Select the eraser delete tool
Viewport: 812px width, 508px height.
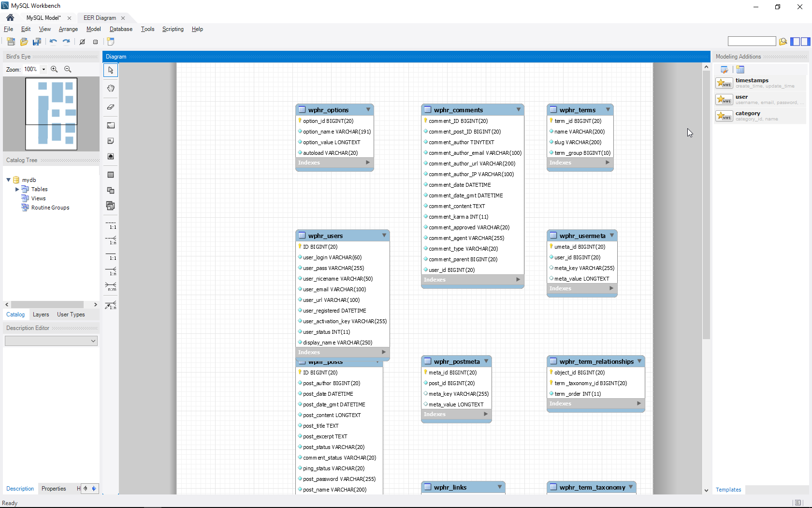pos(111,107)
